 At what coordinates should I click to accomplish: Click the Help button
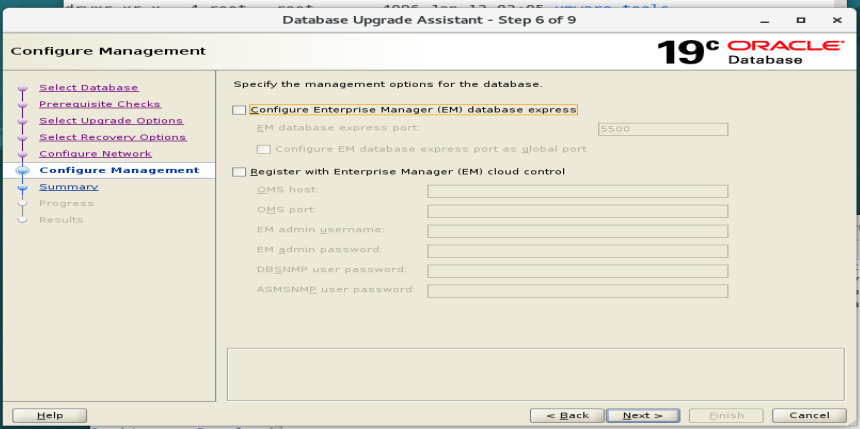[49, 415]
